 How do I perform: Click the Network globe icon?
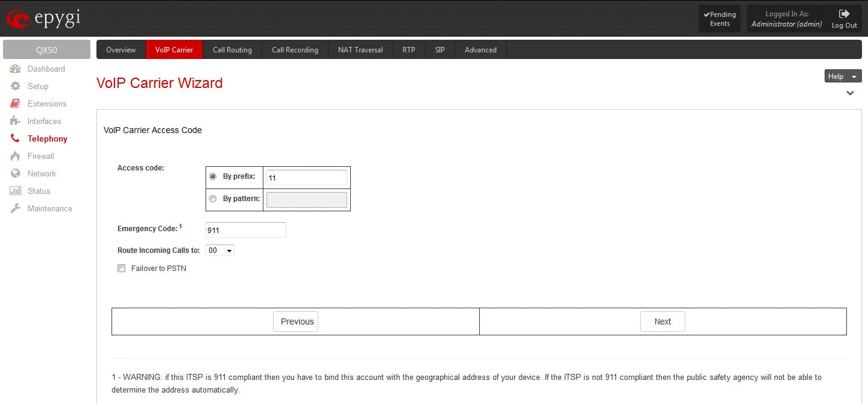16,173
